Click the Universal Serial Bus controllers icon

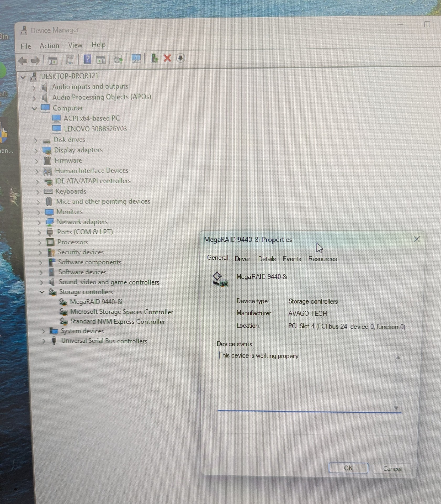pyautogui.click(x=54, y=341)
